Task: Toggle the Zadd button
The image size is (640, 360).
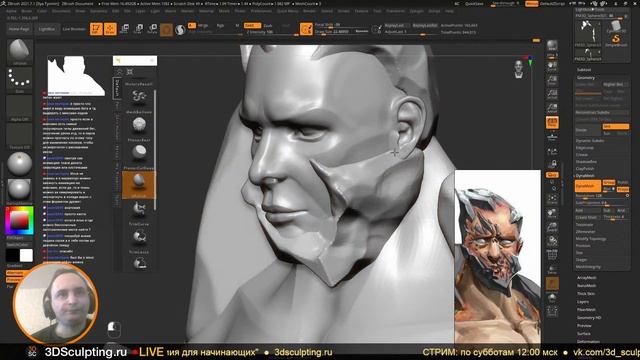Action: click(x=252, y=25)
